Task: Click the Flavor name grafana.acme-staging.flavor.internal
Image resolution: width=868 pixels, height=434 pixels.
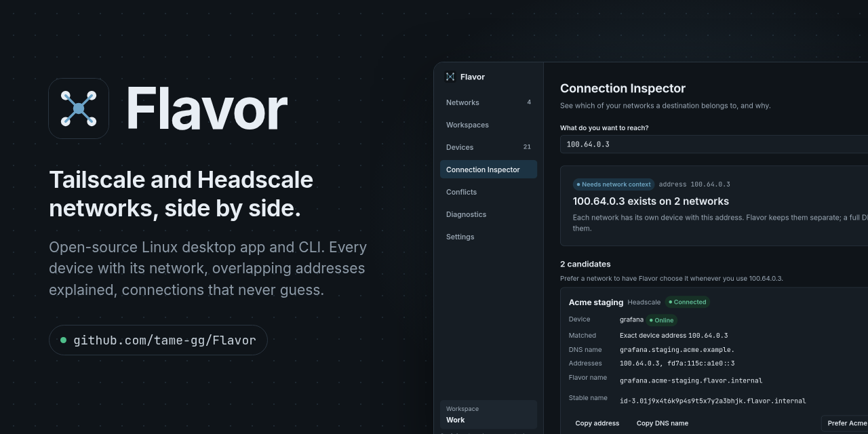Action: [x=691, y=380]
